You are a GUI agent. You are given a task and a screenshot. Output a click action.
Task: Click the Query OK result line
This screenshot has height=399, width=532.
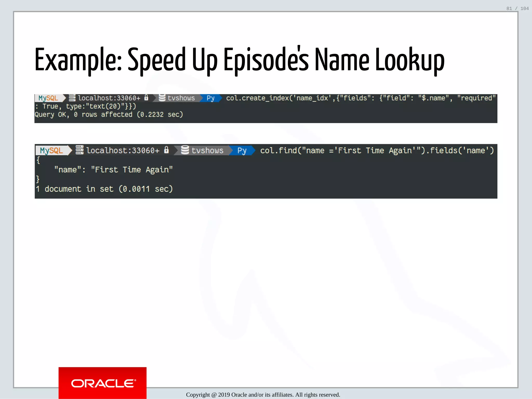[109, 115]
